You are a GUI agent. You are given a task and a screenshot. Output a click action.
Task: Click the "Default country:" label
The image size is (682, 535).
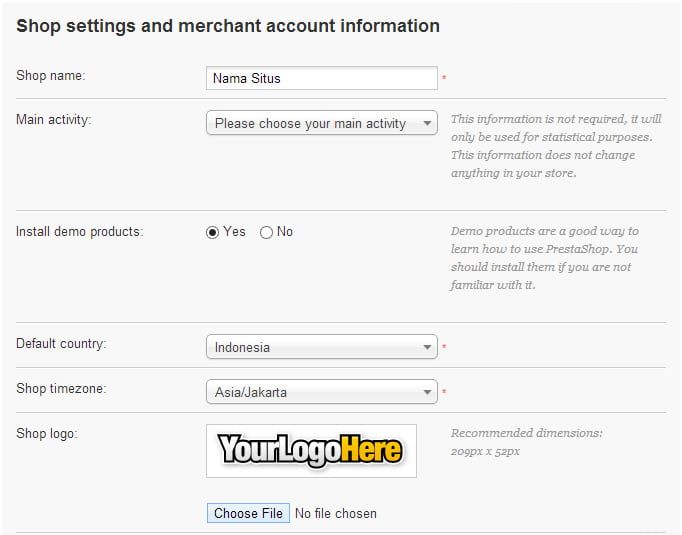(61, 343)
